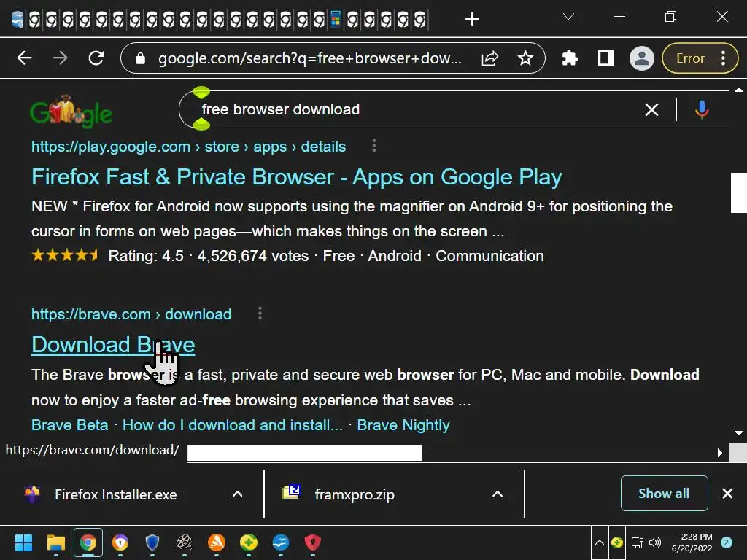Open the browser side panel
The height and width of the screenshot is (560, 747).
(x=605, y=58)
